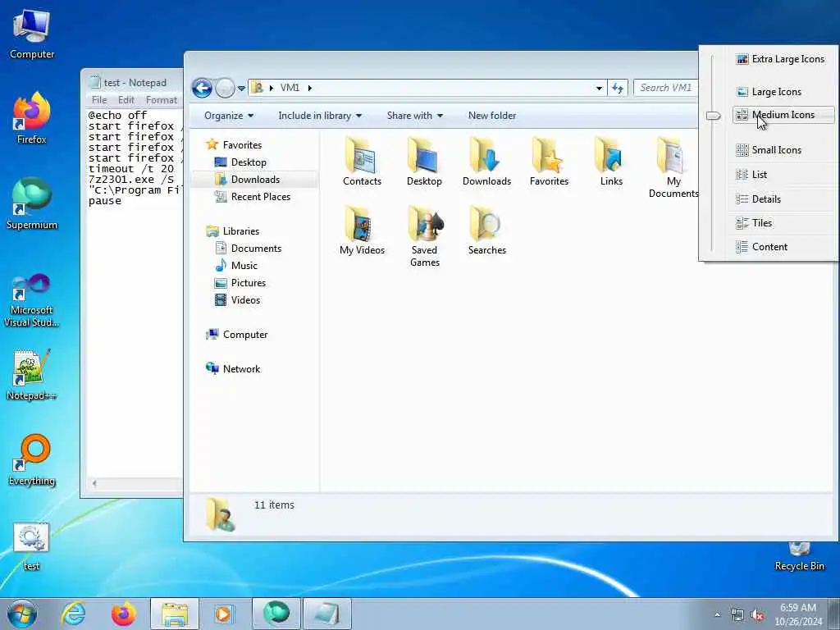Open the Desktop folder icon in file list
This screenshot has height=630, width=840.
424,162
